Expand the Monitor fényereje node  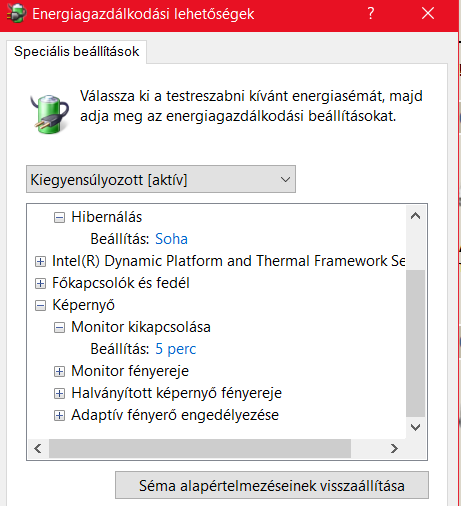59,372
